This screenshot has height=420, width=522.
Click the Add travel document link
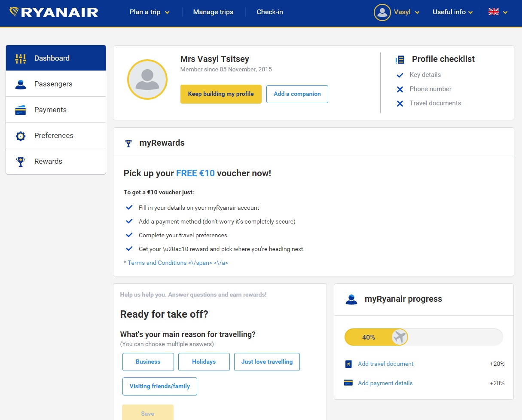pos(386,364)
